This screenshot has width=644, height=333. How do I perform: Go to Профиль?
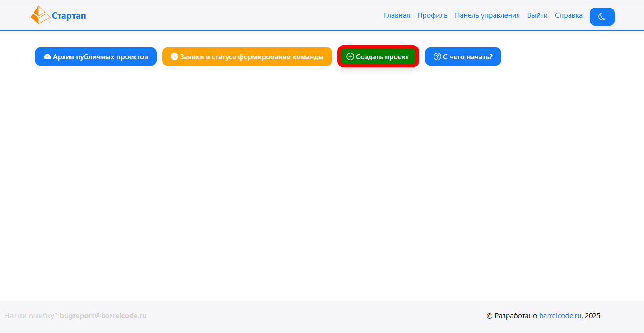[x=432, y=15]
